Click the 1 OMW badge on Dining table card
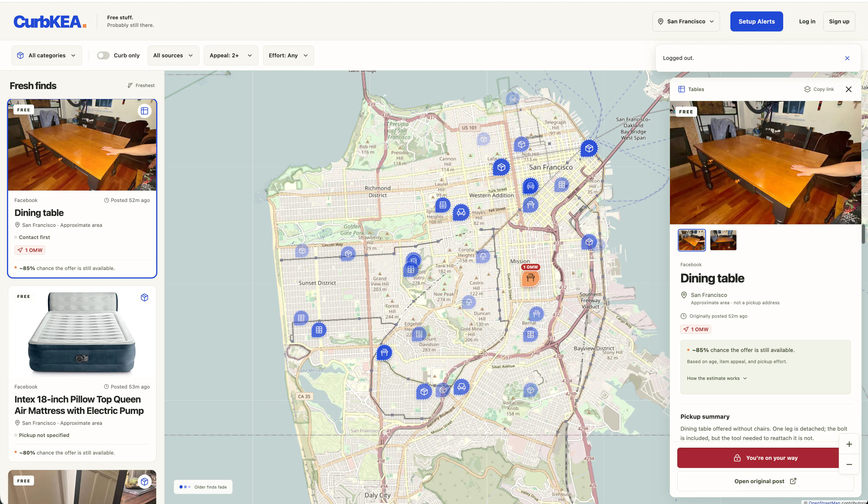Image resolution: width=868 pixels, height=504 pixels. pyautogui.click(x=30, y=250)
